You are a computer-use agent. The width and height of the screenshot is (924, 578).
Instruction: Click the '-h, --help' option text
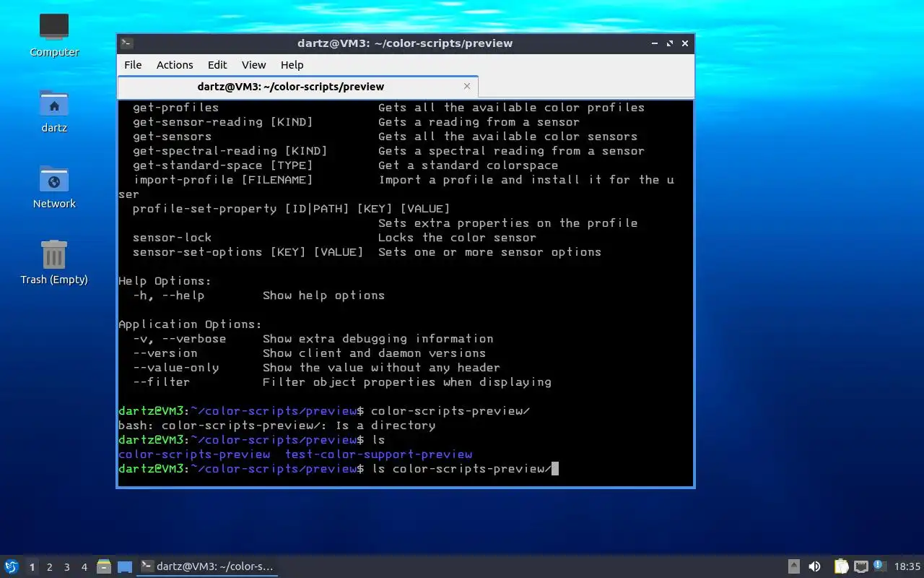168,296
